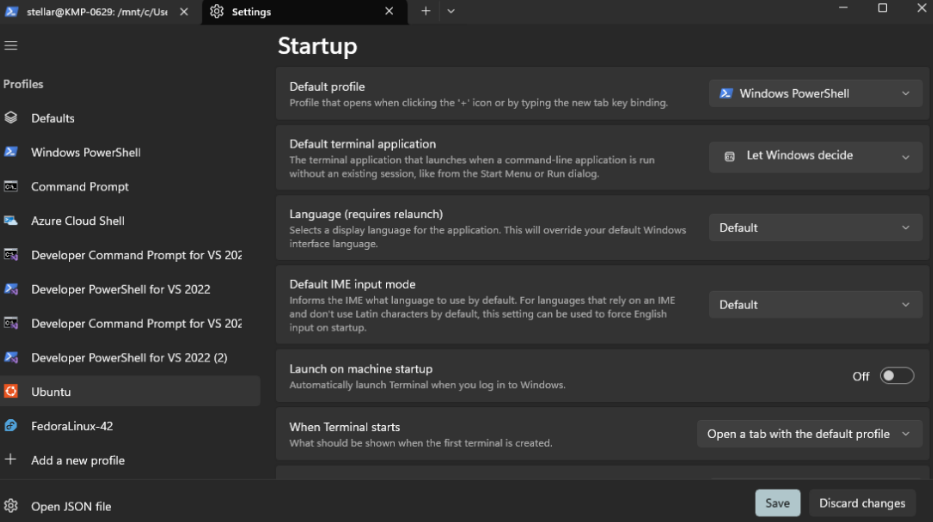Click the Startup page heading
Image resolution: width=933 pixels, height=522 pixels.
(x=317, y=46)
